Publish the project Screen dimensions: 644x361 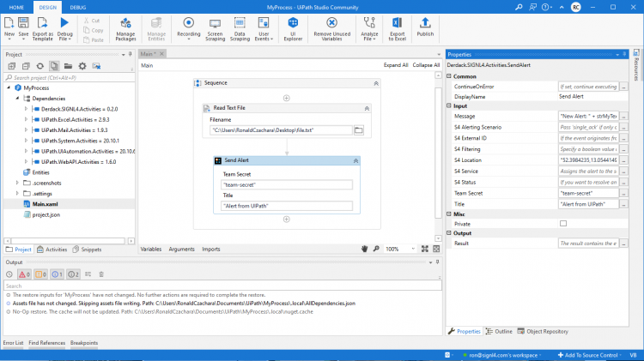point(425,27)
